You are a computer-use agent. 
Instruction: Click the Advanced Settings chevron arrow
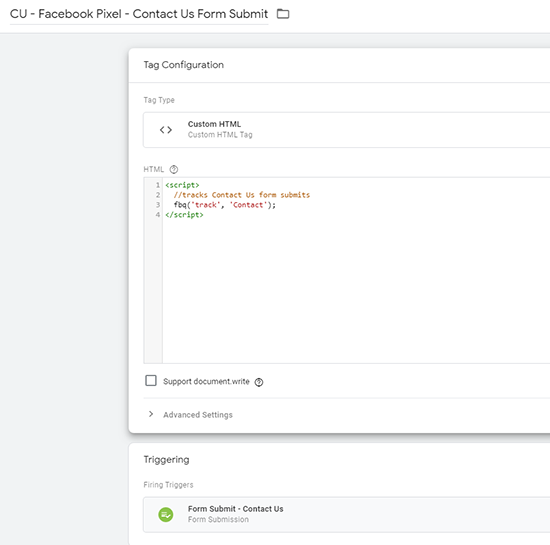click(x=151, y=414)
